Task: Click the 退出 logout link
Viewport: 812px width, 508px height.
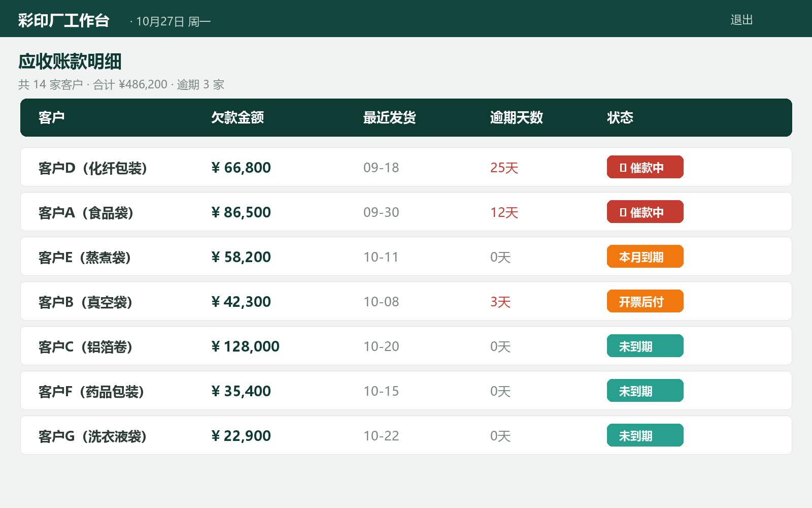Action: (741, 20)
